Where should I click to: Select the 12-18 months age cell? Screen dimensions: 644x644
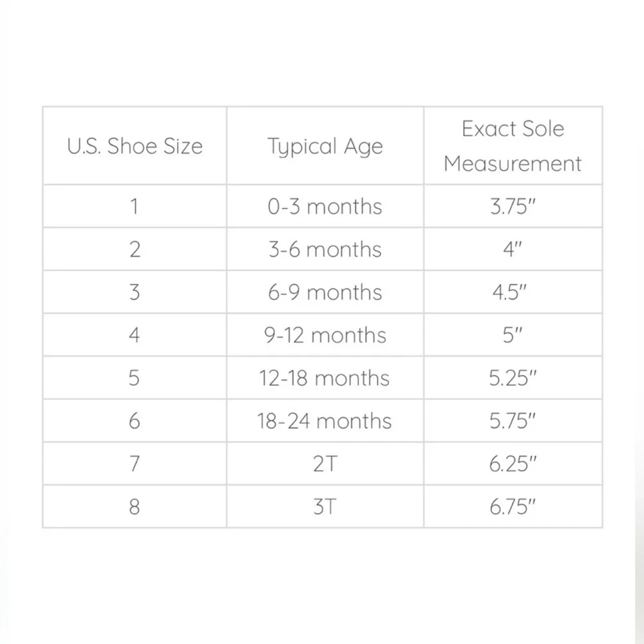(325, 378)
